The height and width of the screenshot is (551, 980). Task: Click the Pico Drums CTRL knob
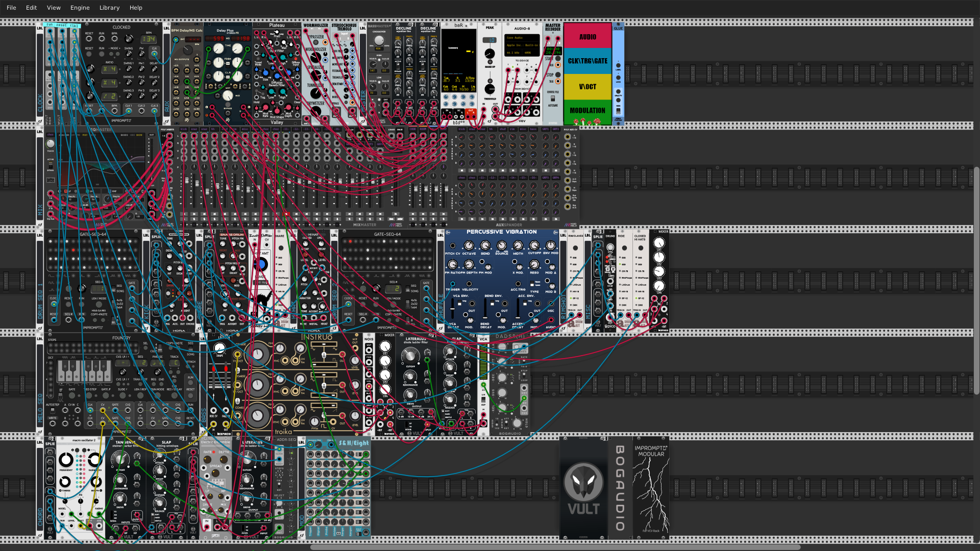point(610,247)
